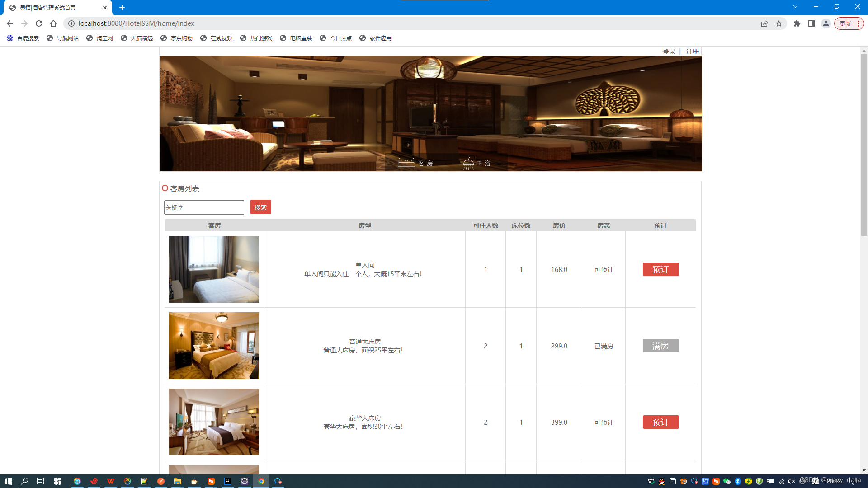The height and width of the screenshot is (488, 868).
Task: Open the browser profile avatar
Action: [826, 23]
